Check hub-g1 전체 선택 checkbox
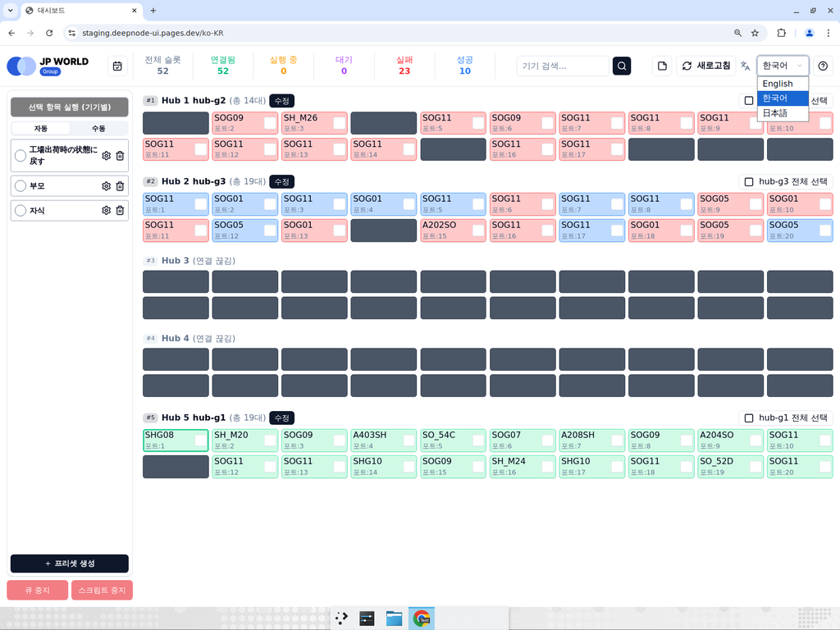This screenshot has width=840, height=630. pyautogui.click(x=749, y=418)
